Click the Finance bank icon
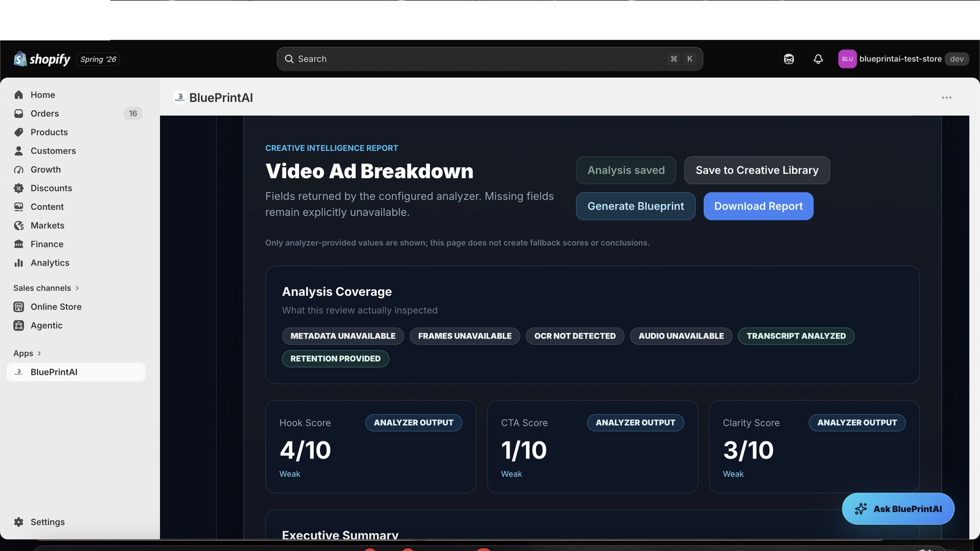Viewport: 980px width, 551px height. click(18, 244)
